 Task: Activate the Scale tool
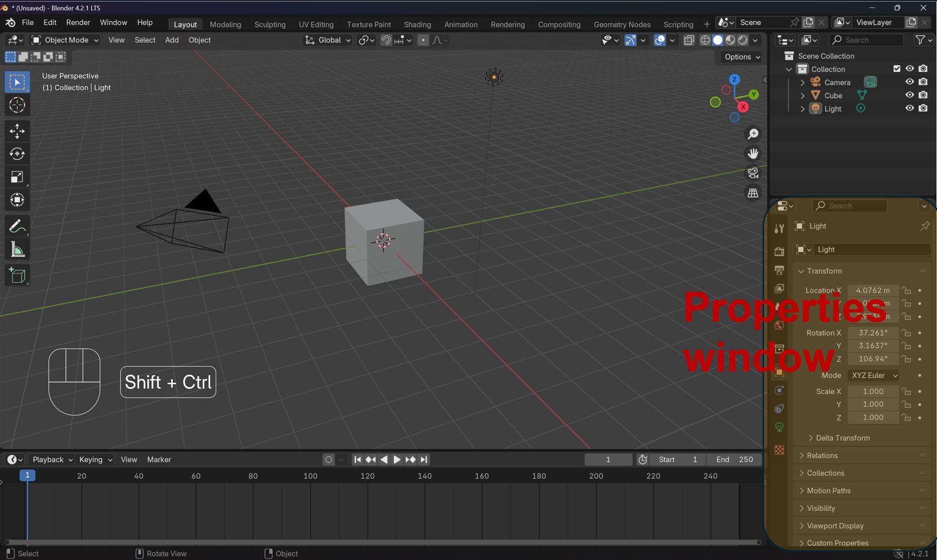click(x=17, y=177)
